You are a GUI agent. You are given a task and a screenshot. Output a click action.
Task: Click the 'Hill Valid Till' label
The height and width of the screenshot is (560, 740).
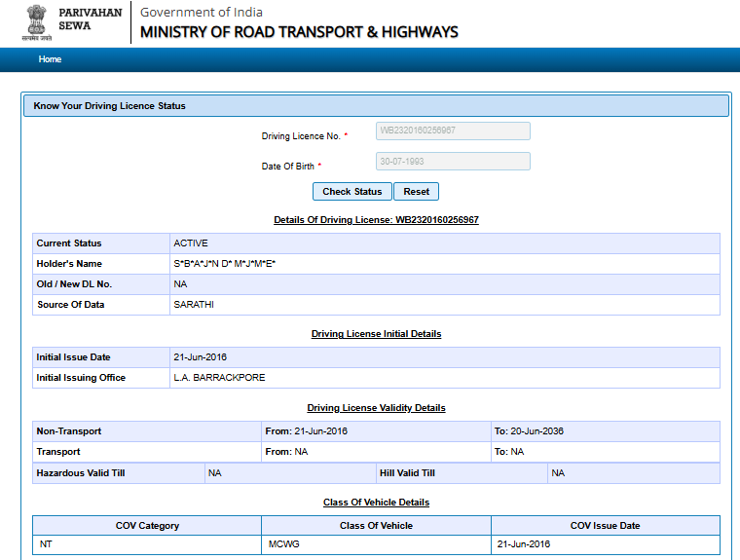pos(407,473)
